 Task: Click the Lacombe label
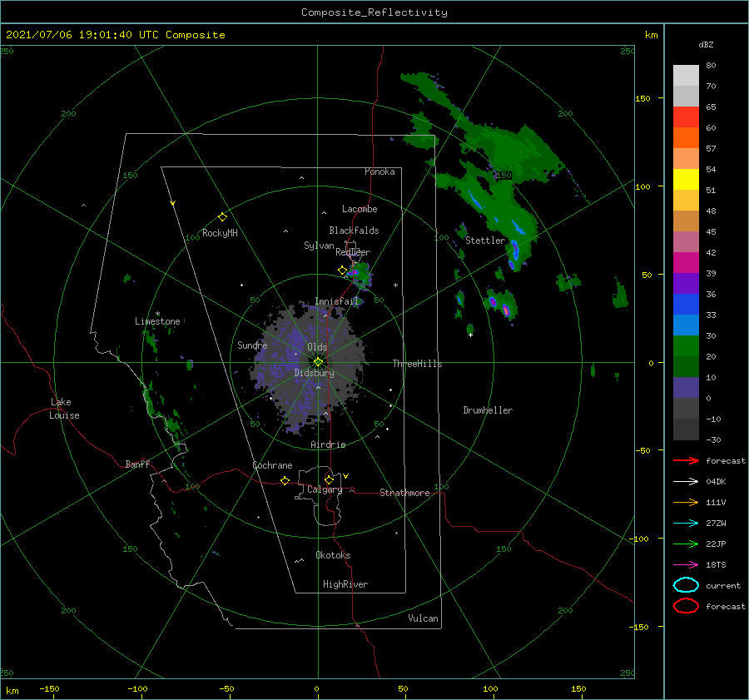360,209
